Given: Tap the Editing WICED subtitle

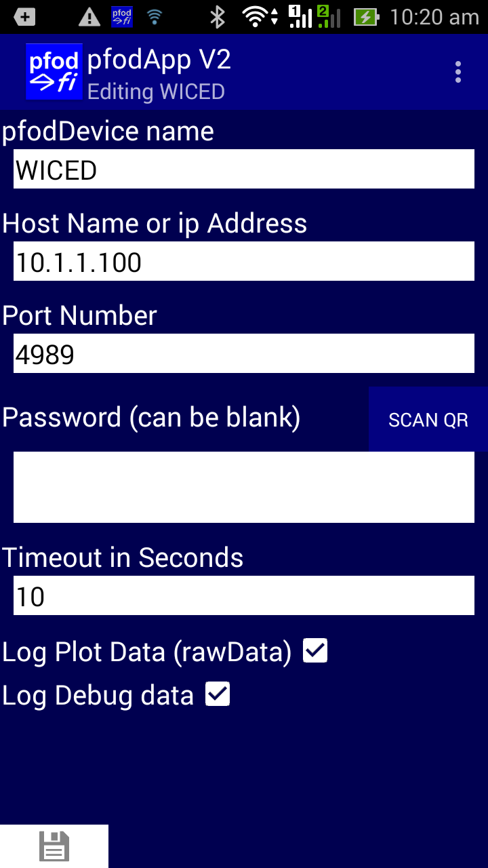Looking at the screenshot, I should [156, 91].
